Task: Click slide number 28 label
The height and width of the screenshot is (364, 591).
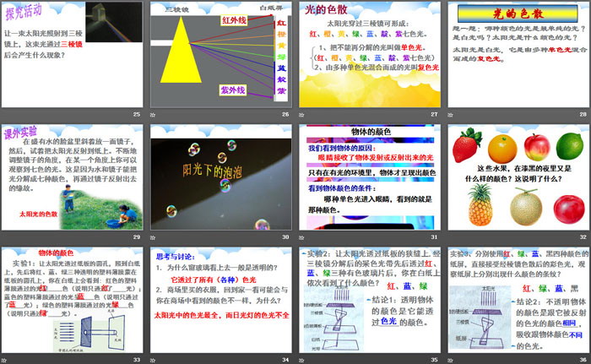Action: pyautogui.click(x=583, y=114)
